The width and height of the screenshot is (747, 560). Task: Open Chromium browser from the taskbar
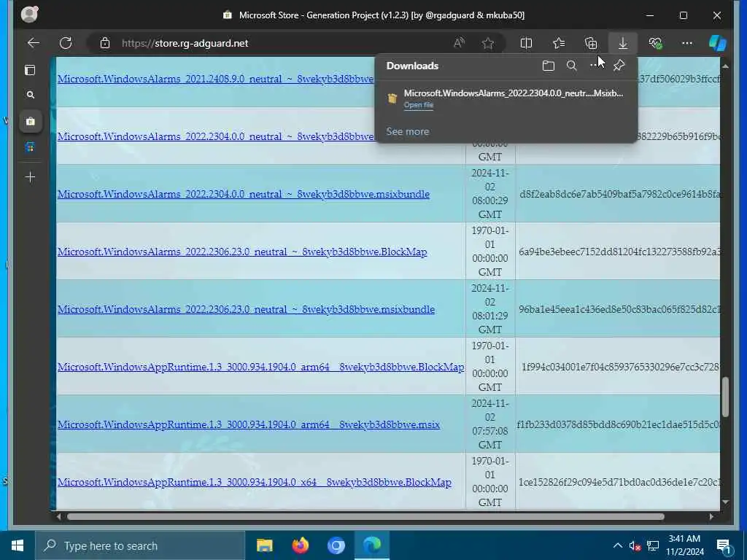point(336,545)
